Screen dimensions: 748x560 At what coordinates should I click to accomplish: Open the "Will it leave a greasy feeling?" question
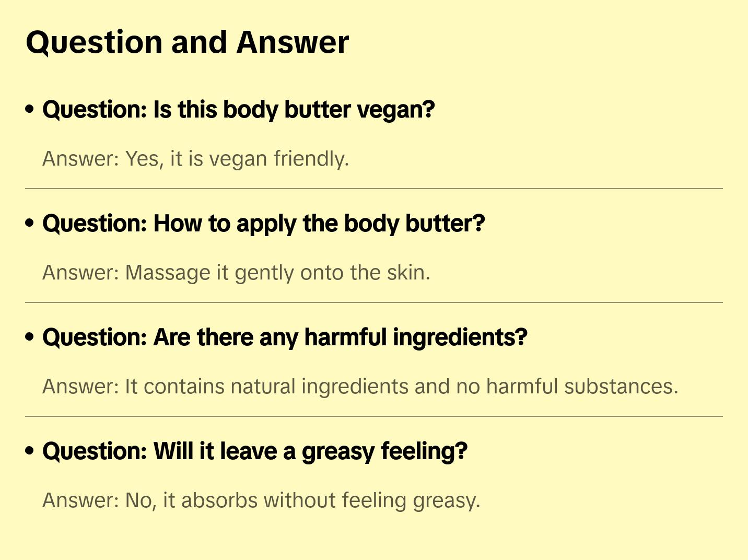(255, 451)
